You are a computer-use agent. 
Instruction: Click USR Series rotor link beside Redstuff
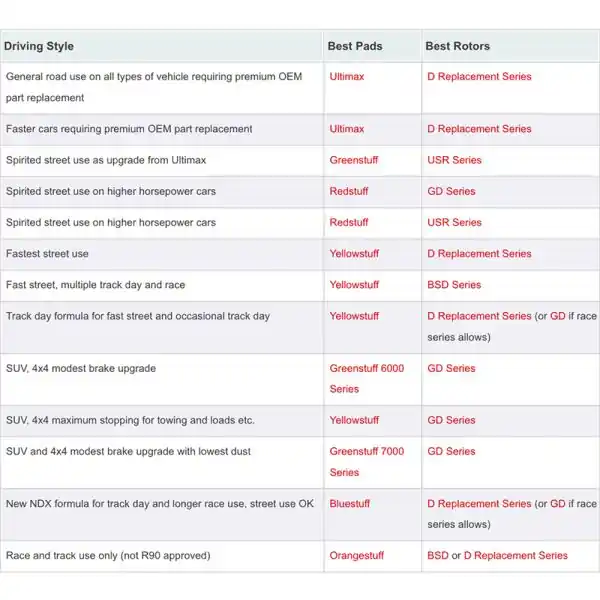point(454,222)
